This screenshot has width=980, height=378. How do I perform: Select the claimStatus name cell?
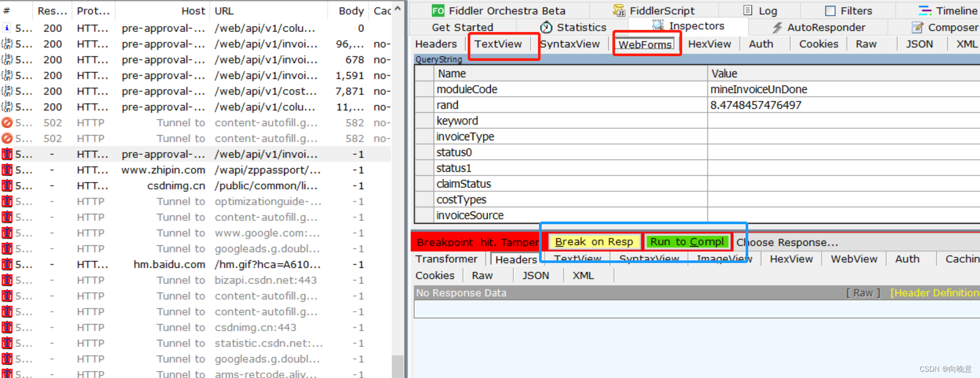[570, 184]
